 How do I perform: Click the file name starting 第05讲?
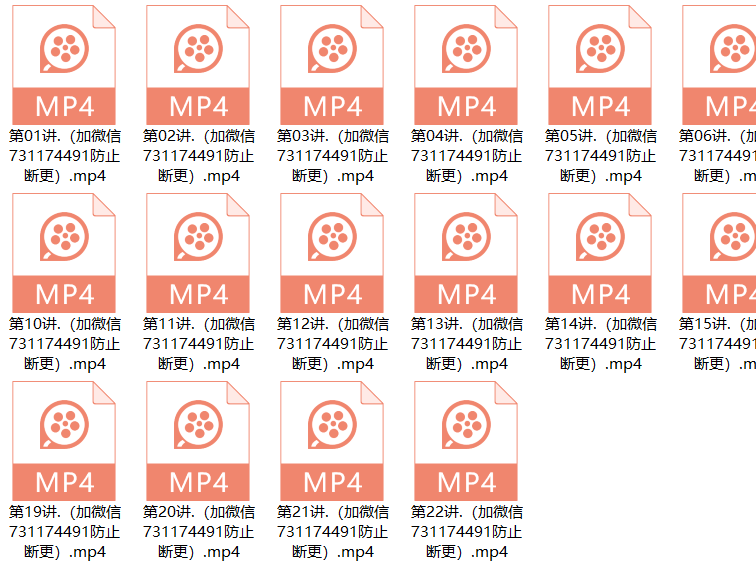pos(601,156)
